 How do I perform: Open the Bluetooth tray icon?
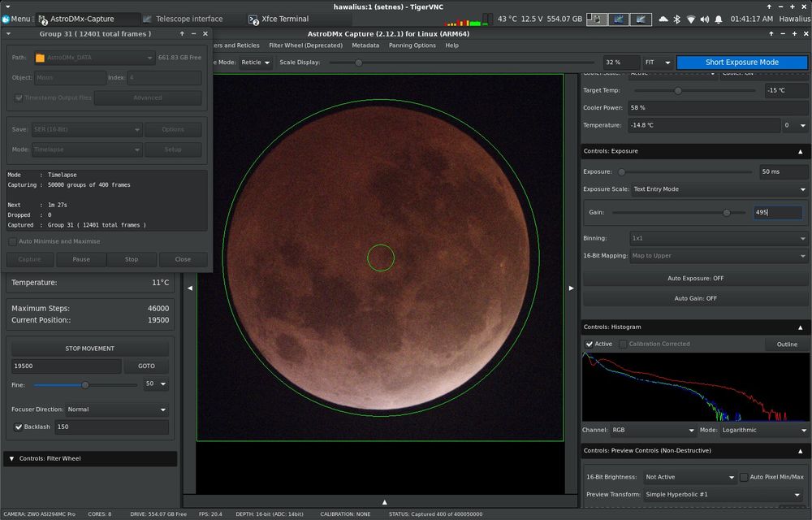[677, 19]
